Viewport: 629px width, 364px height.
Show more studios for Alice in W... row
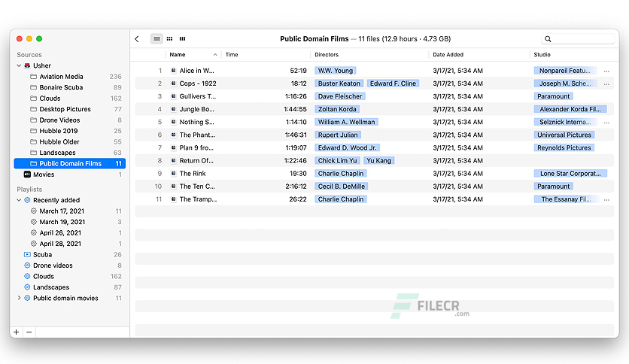[606, 71]
